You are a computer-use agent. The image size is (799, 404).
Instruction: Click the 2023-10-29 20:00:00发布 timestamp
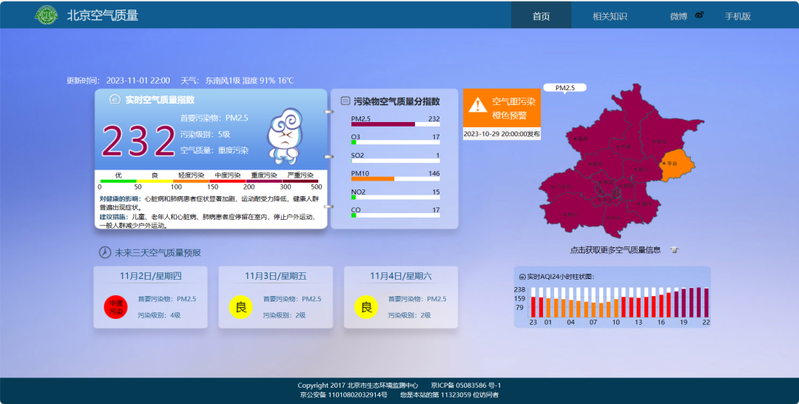pyautogui.click(x=502, y=134)
